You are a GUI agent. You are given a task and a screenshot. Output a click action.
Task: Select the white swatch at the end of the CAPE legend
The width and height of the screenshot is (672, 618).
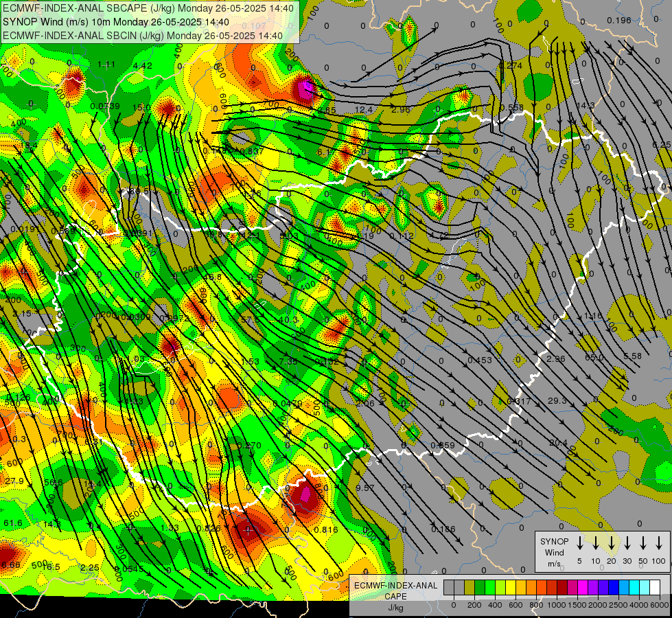coord(654,588)
